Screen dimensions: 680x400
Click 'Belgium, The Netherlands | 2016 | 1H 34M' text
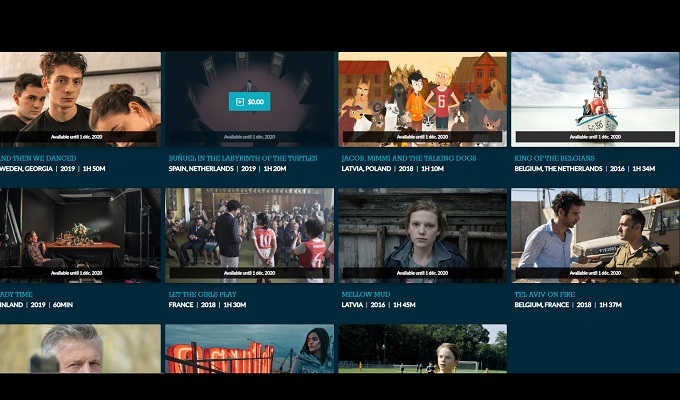click(585, 169)
